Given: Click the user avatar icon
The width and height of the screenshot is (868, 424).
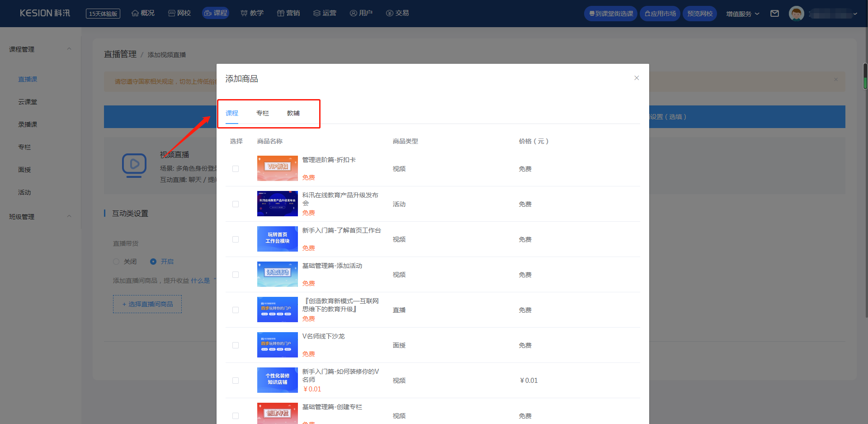Looking at the screenshot, I should click(796, 14).
